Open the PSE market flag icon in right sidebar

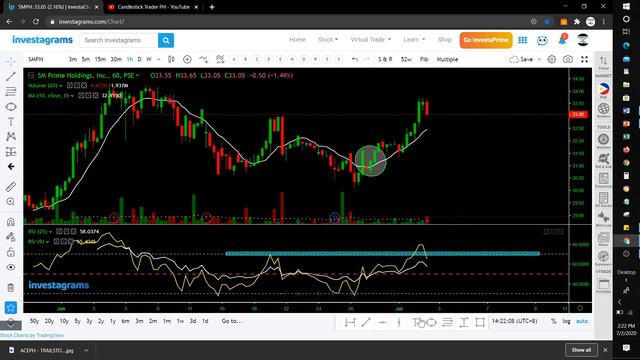click(603, 89)
